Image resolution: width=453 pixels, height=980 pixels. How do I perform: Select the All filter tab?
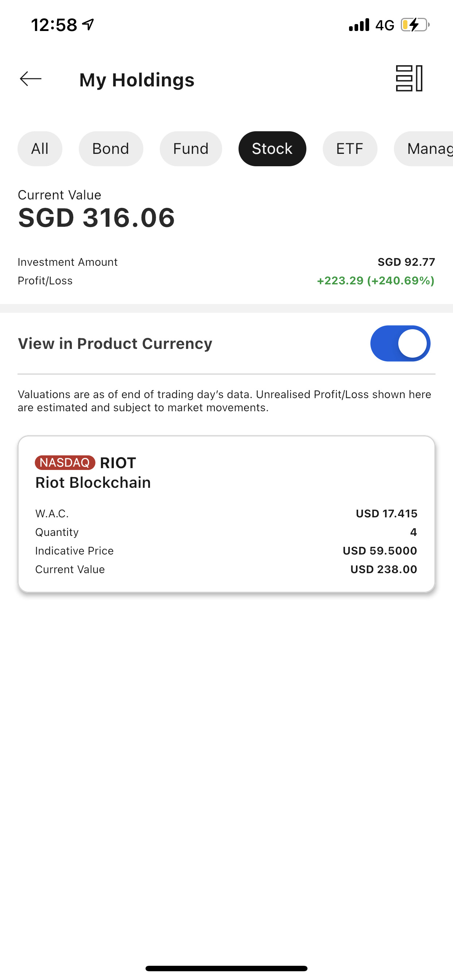[40, 149]
